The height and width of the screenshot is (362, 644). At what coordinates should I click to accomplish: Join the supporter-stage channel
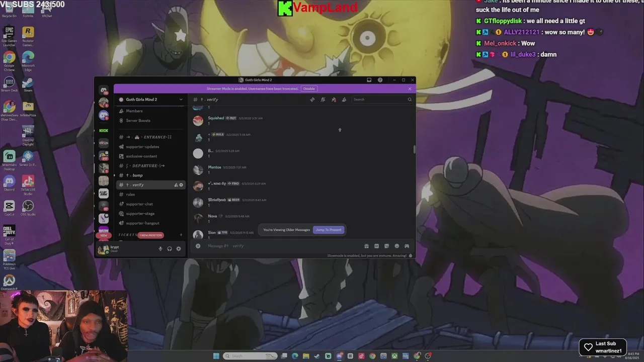coord(151,214)
